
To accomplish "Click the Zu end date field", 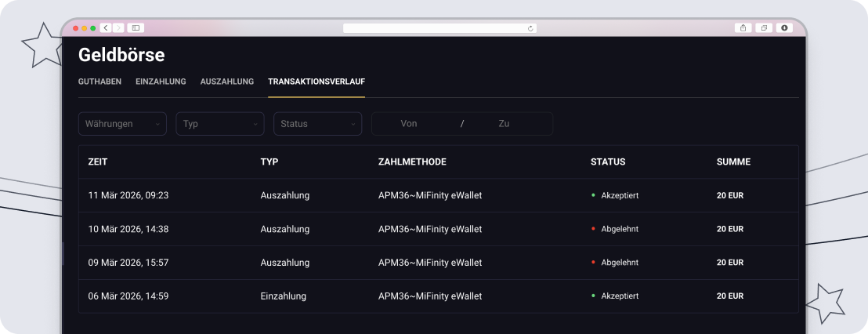I will click(x=504, y=124).
